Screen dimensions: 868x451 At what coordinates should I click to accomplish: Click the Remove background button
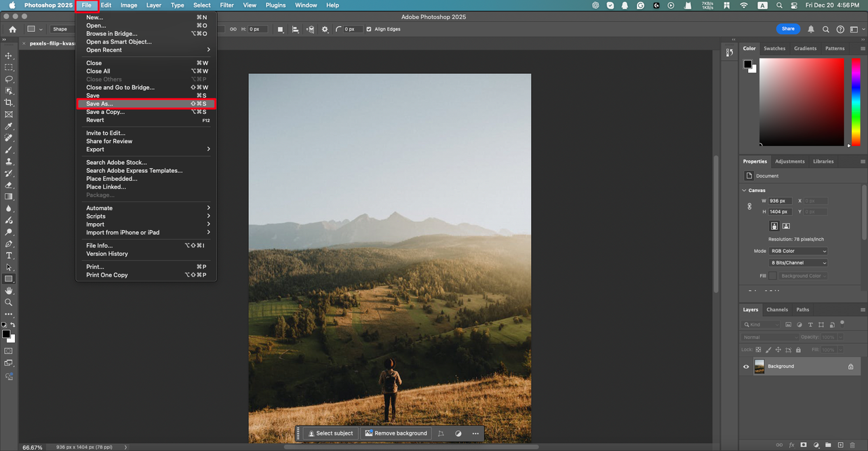(x=396, y=433)
